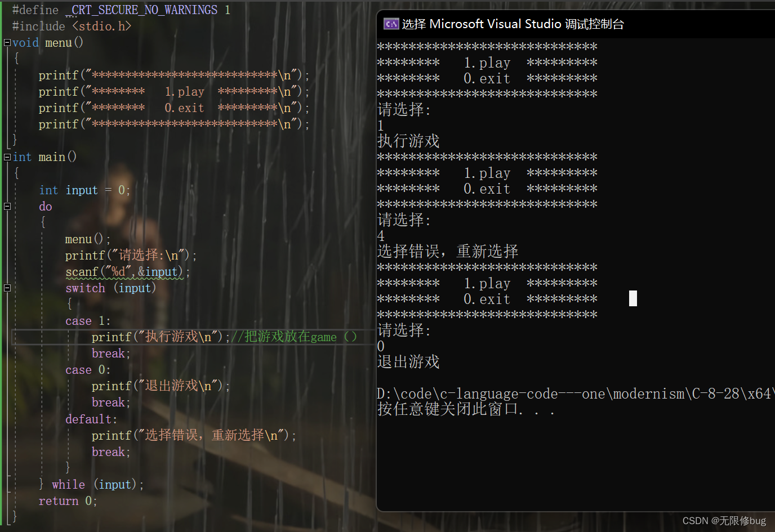Click the D:\code path line in console

point(576,394)
